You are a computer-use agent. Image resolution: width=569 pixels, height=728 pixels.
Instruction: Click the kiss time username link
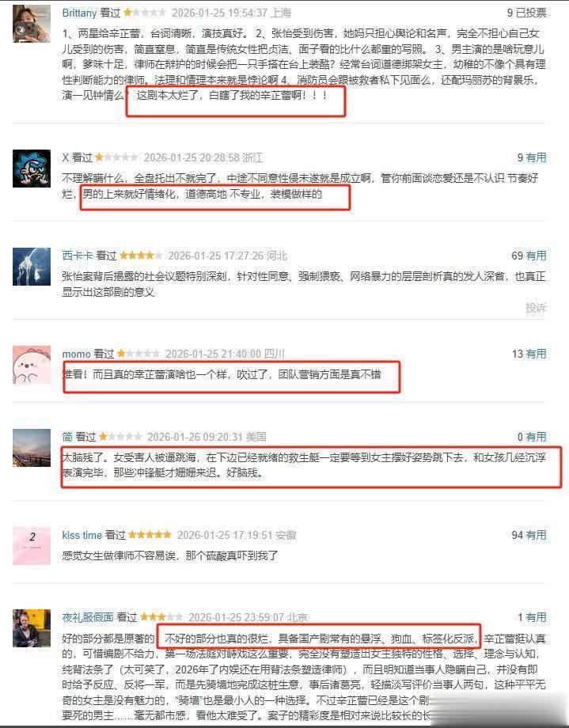pyautogui.click(x=82, y=535)
